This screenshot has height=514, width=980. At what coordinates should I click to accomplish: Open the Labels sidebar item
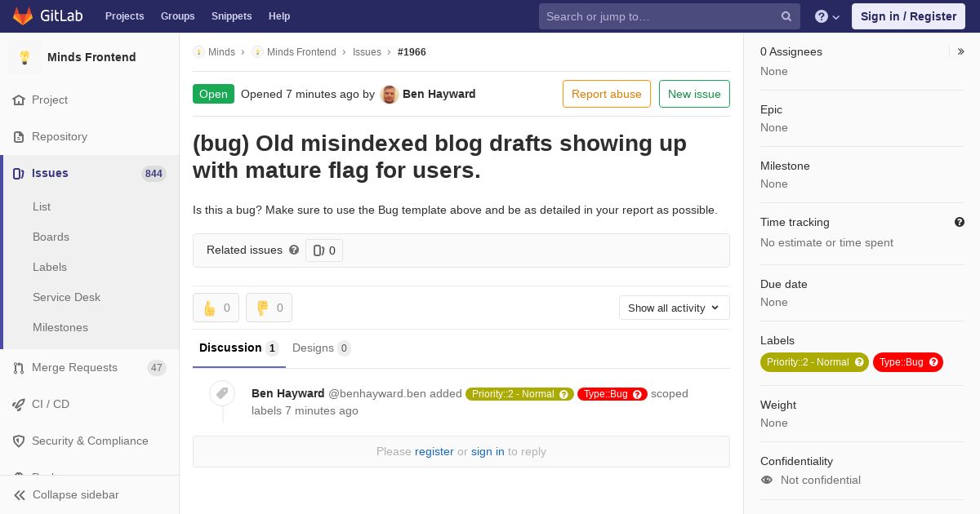[x=50, y=268]
